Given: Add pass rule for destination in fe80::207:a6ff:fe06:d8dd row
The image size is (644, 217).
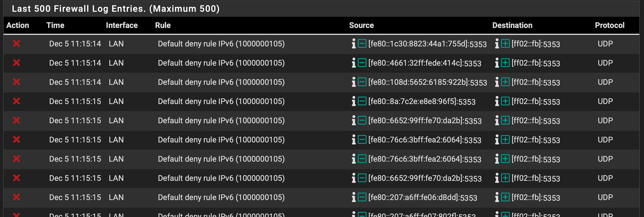Looking at the screenshot, I should [505, 197].
